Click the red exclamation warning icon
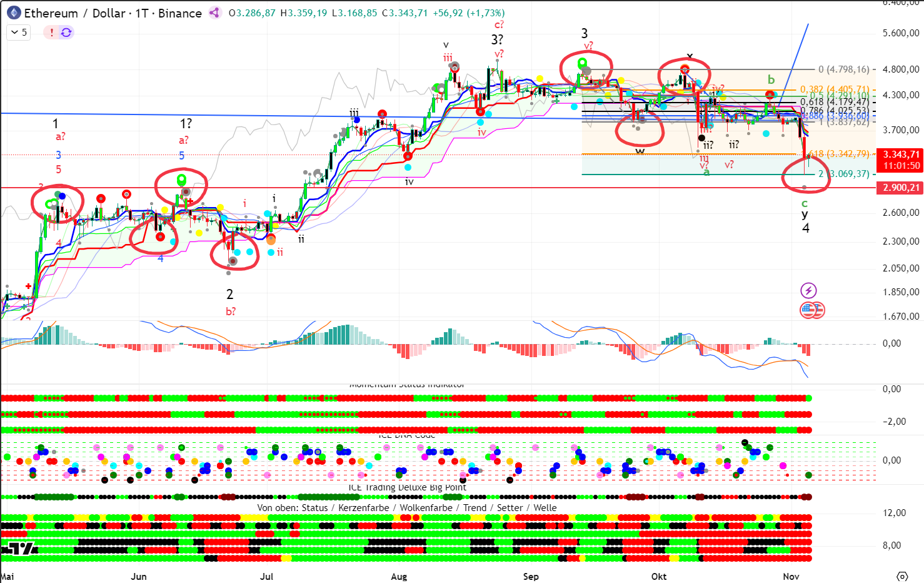This screenshot has height=583, width=924. point(51,33)
